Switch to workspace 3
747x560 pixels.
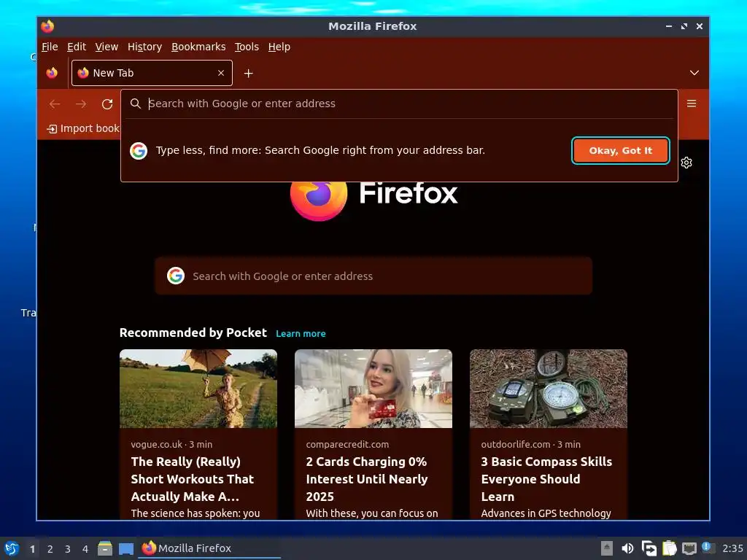(x=68, y=549)
